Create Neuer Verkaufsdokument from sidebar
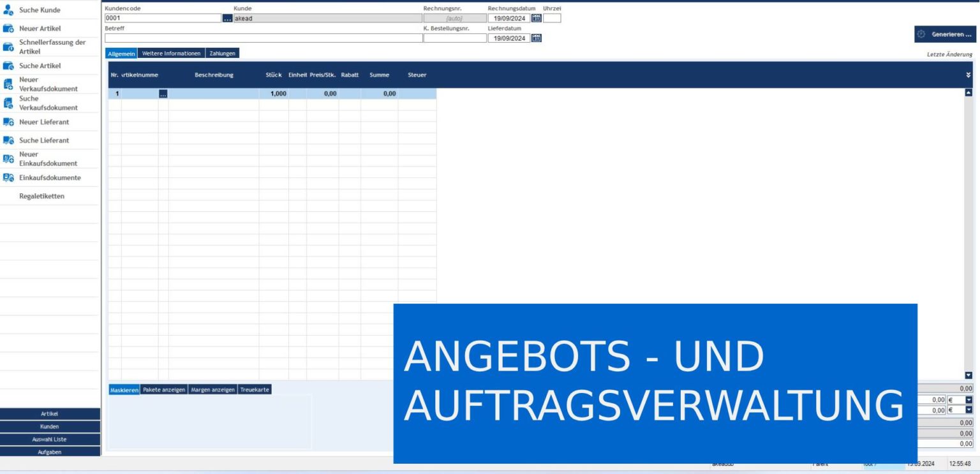Viewport: 980px width, 474px height. click(x=50, y=84)
